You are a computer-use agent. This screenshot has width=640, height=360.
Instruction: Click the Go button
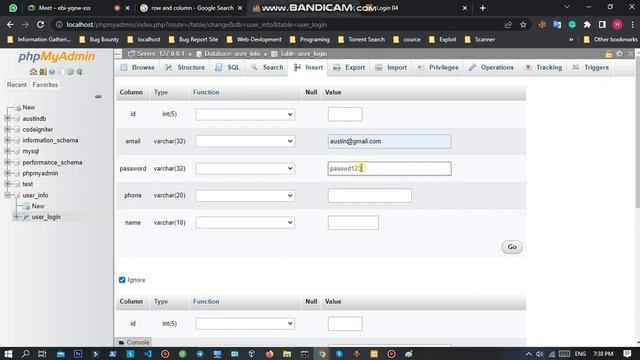[x=512, y=247]
